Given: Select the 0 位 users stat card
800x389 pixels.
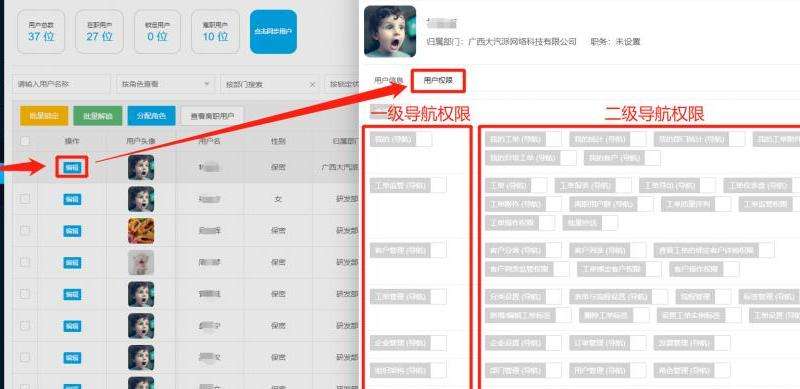Looking at the screenshot, I should coord(157,32).
